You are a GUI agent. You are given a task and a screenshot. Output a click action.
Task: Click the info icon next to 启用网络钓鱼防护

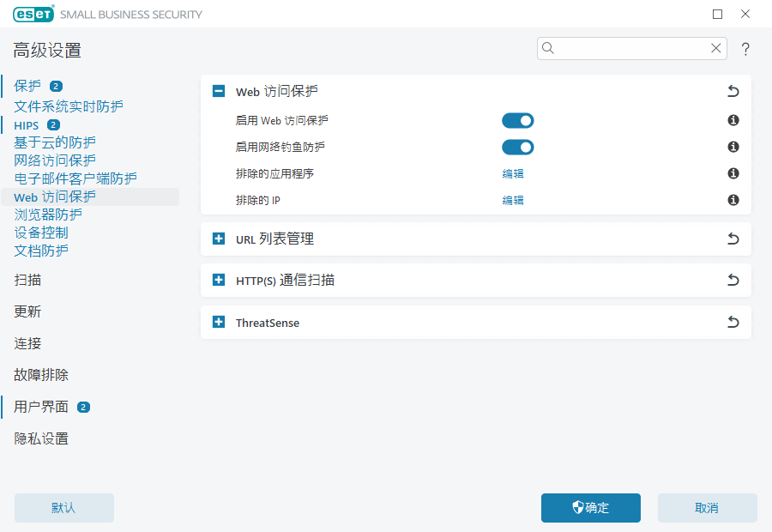click(733, 147)
